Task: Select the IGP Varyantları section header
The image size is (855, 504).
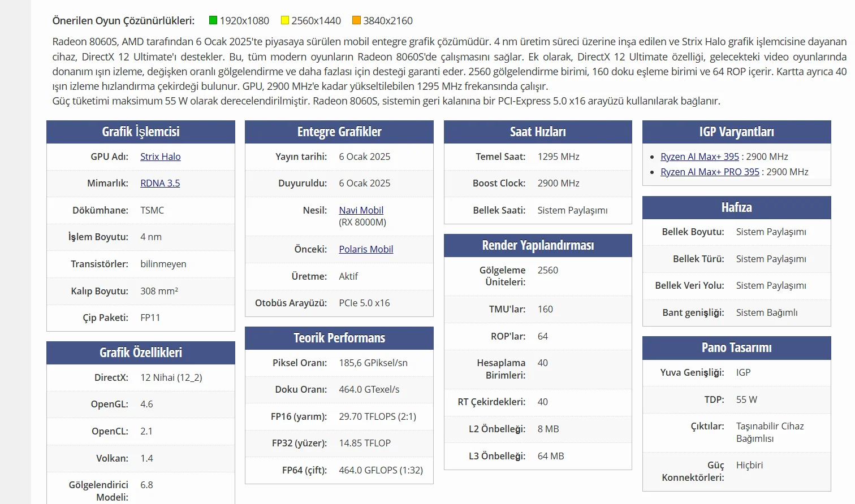Action: tap(737, 132)
